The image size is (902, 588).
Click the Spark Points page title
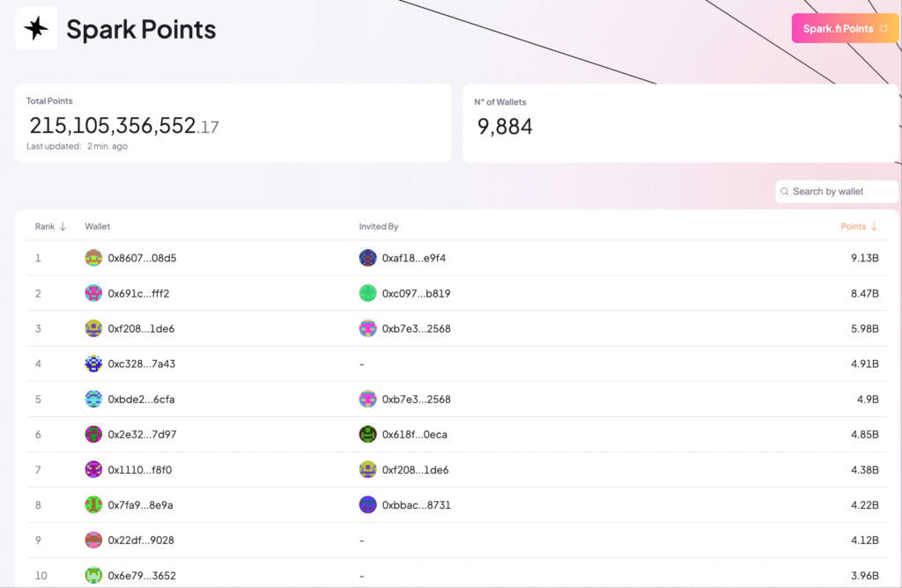coord(141,29)
